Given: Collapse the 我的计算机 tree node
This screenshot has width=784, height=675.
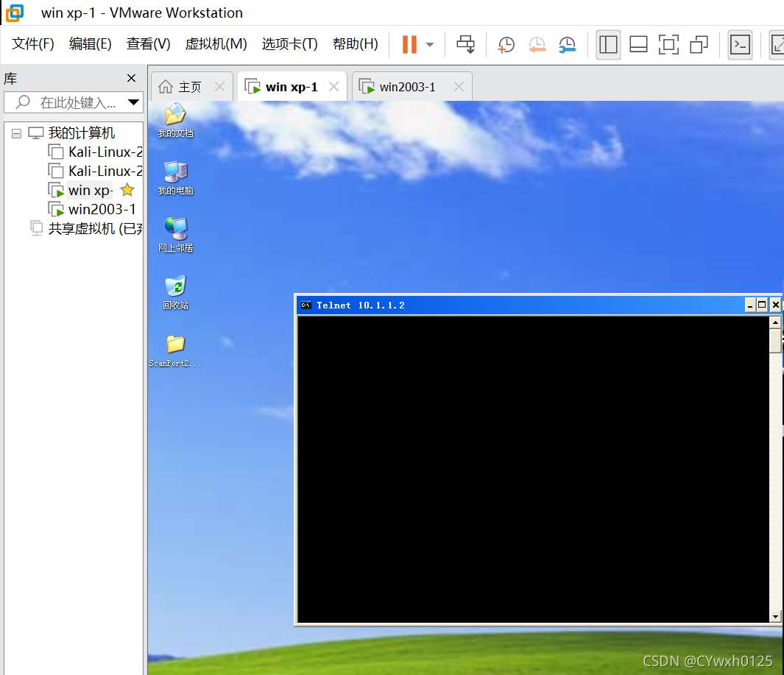Looking at the screenshot, I should click(16, 133).
